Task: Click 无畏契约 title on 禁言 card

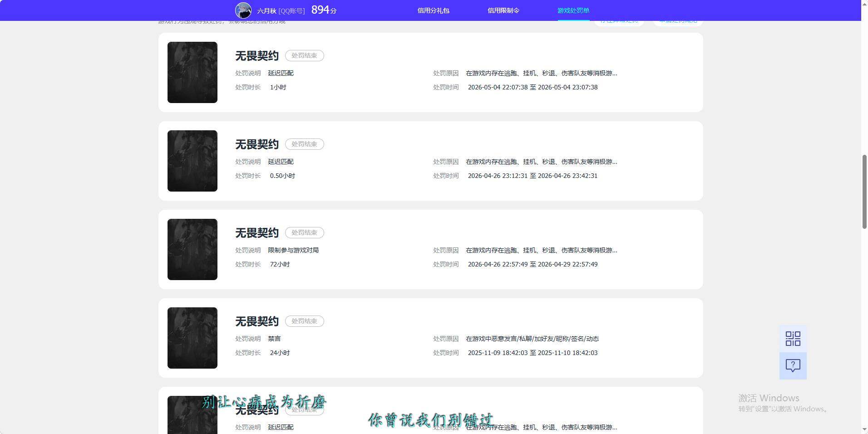Action: (x=257, y=321)
